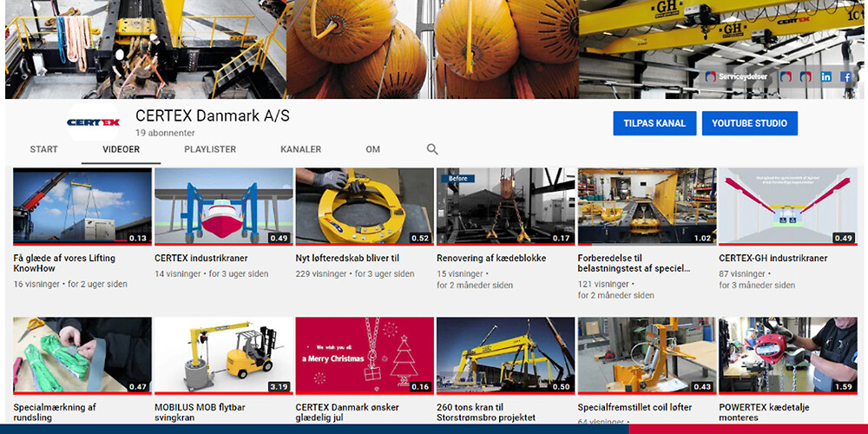
Task: Click the CERTEX channel avatar logo
Action: point(93,122)
